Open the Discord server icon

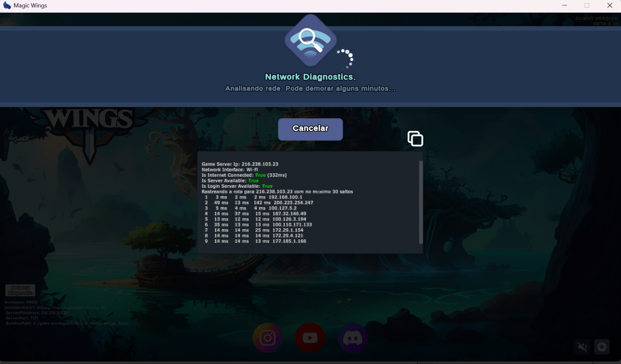[352, 338]
